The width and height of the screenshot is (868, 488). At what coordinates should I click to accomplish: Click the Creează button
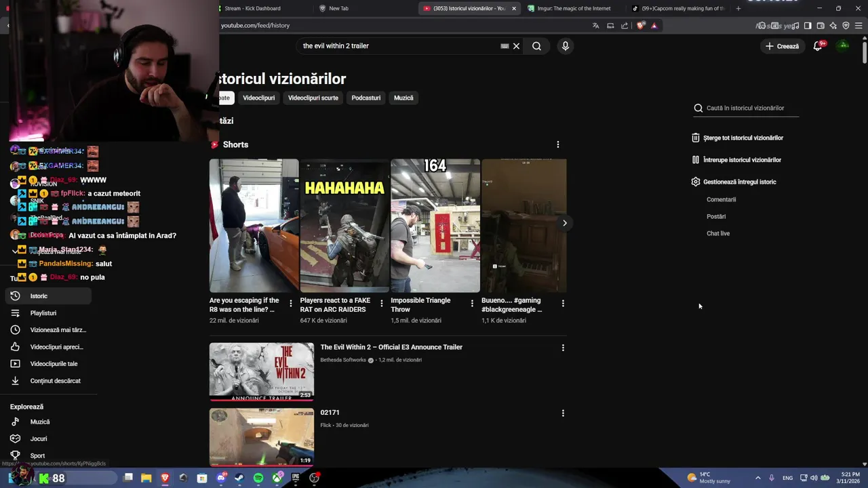pyautogui.click(x=782, y=46)
